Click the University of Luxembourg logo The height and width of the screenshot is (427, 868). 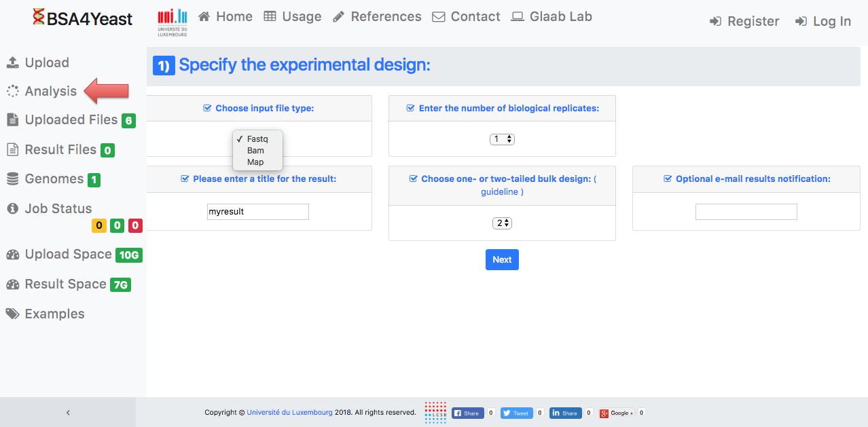click(x=172, y=23)
